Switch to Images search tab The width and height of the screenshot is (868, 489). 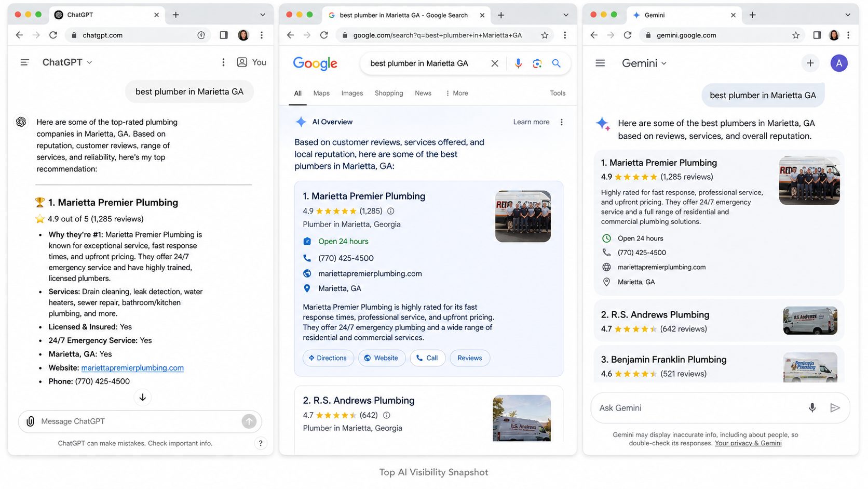click(352, 94)
